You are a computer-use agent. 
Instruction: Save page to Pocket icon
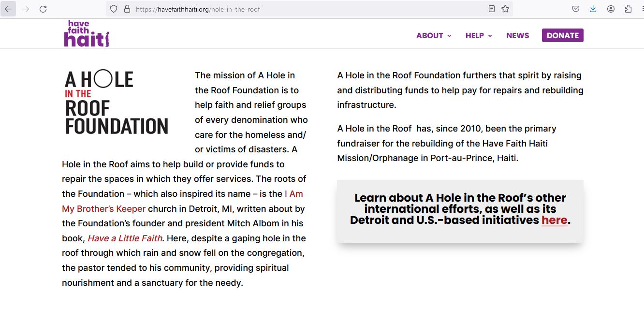(x=576, y=9)
